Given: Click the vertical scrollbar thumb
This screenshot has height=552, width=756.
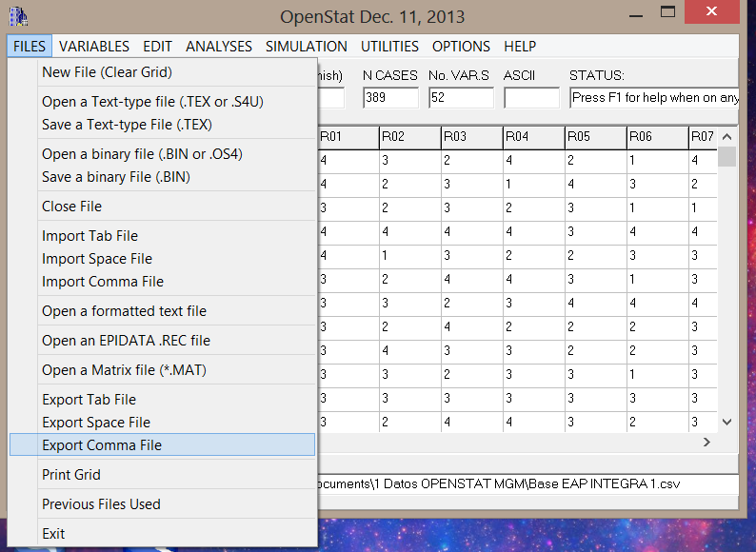Looking at the screenshot, I should (x=727, y=157).
